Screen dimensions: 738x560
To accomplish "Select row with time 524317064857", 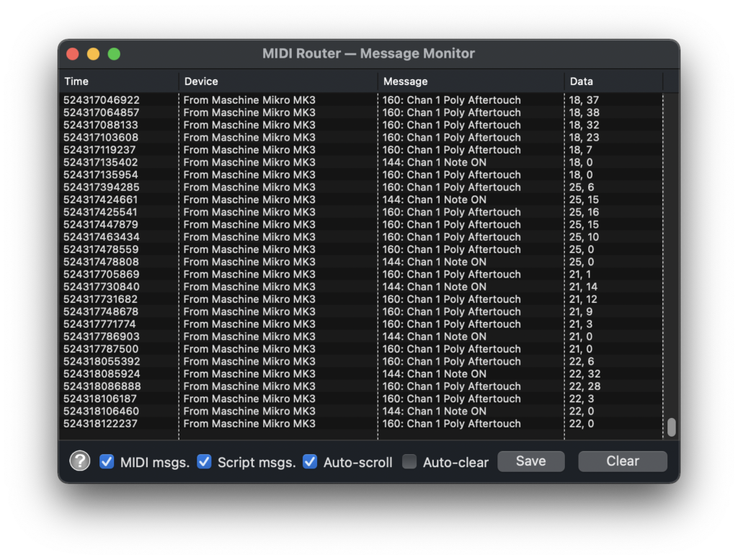I will pos(362,112).
